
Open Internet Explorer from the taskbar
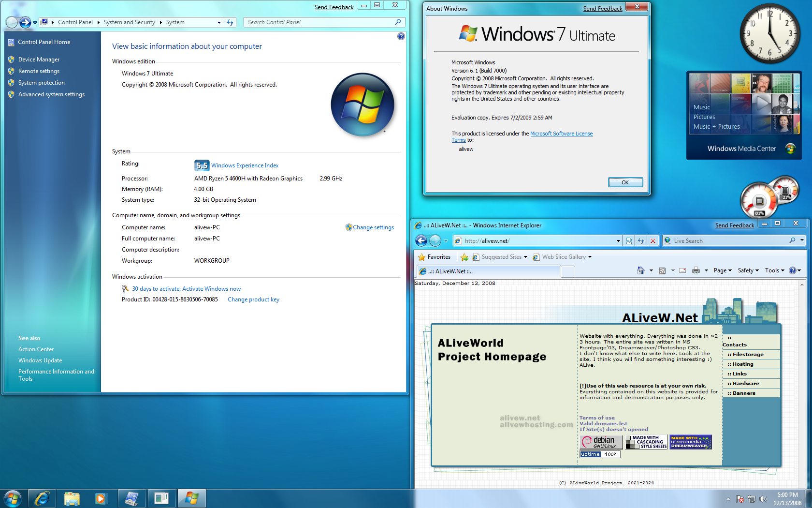pos(42,498)
